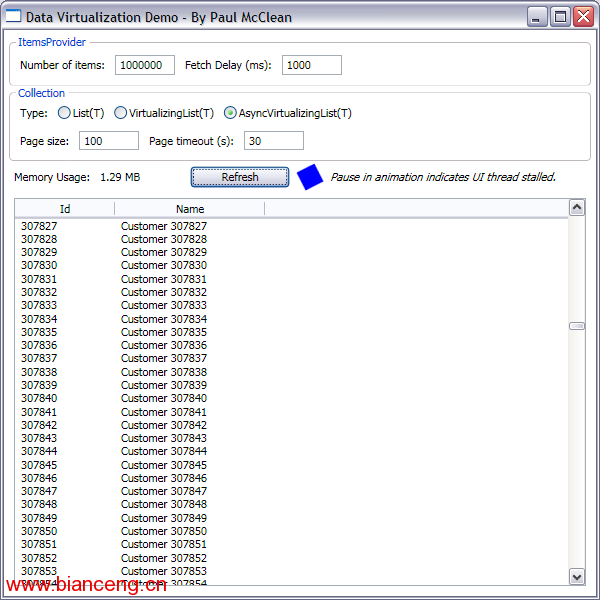600x600 pixels.
Task: Click the Name column header
Action: pyautogui.click(x=190, y=209)
